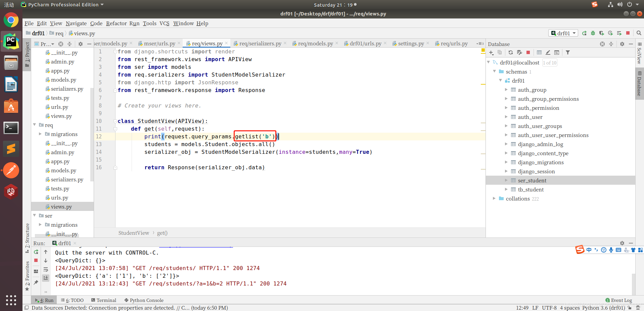Open the Refactor menu

[x=116, y=23]
